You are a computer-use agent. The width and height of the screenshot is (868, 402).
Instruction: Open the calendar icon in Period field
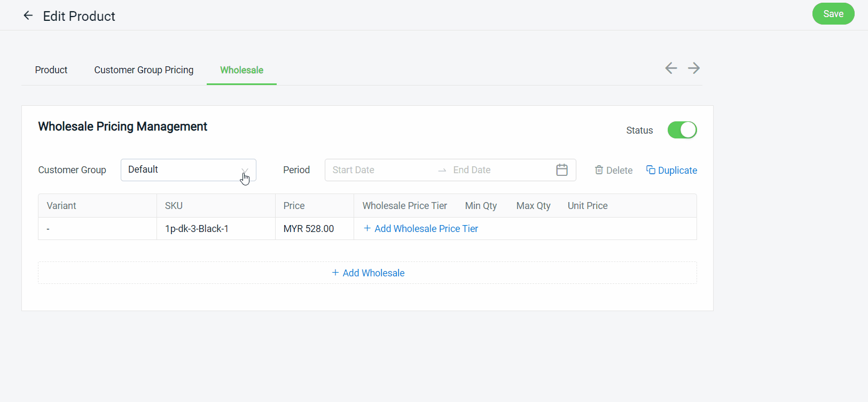pyautogui.click(x=561, y=170)
